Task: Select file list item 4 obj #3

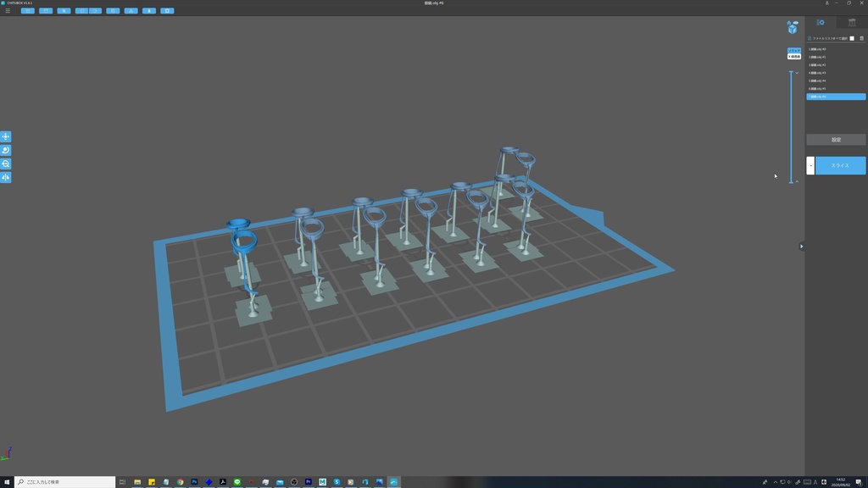Action: tap(836, 73)
